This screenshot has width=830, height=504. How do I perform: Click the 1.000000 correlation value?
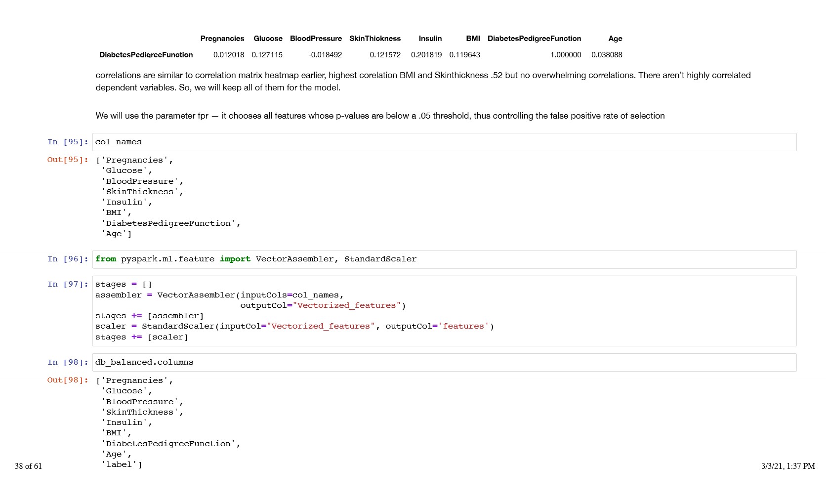click(x=566, y=55)
